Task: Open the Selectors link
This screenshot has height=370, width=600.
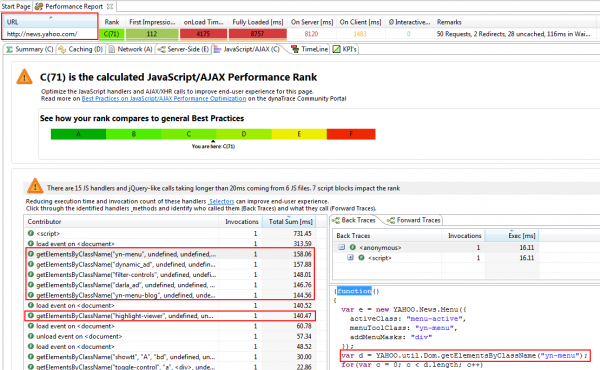Action: [x=221, y=201]
